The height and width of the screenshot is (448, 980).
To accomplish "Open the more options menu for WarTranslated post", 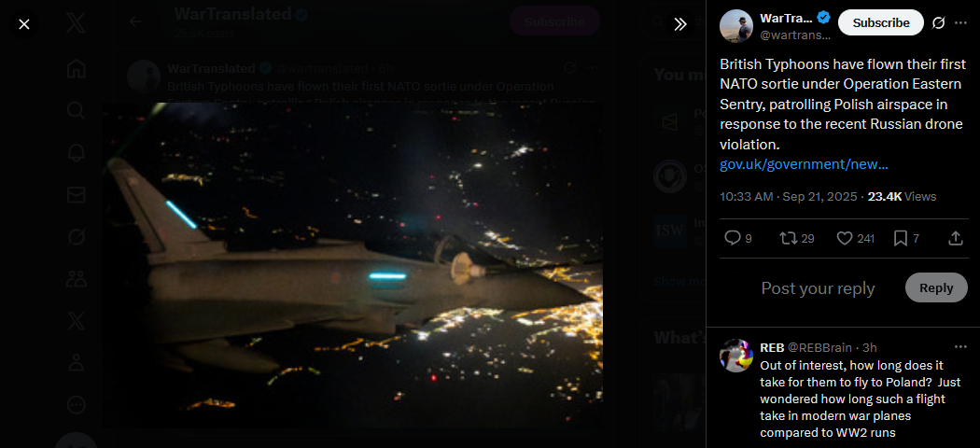I will 960,23.
